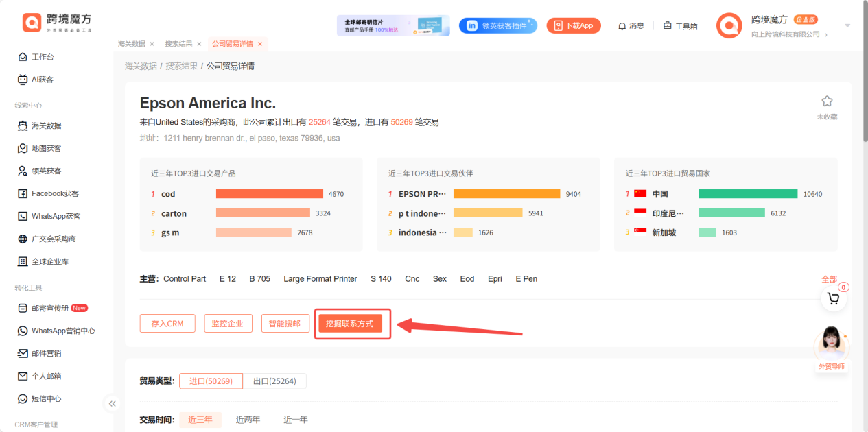The height and width of the screenshot is (432, 868).
Task: Choose the 近三年 time range
Action: point(200,420)
